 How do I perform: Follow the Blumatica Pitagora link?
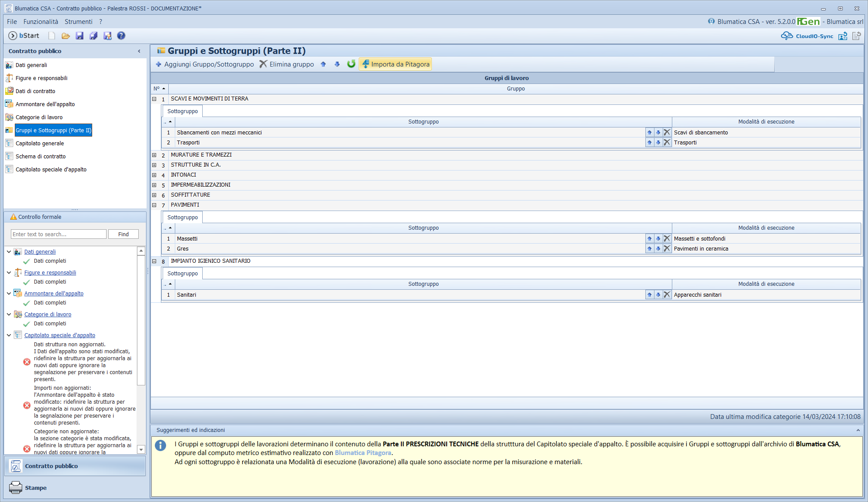(x=363, y=453)
